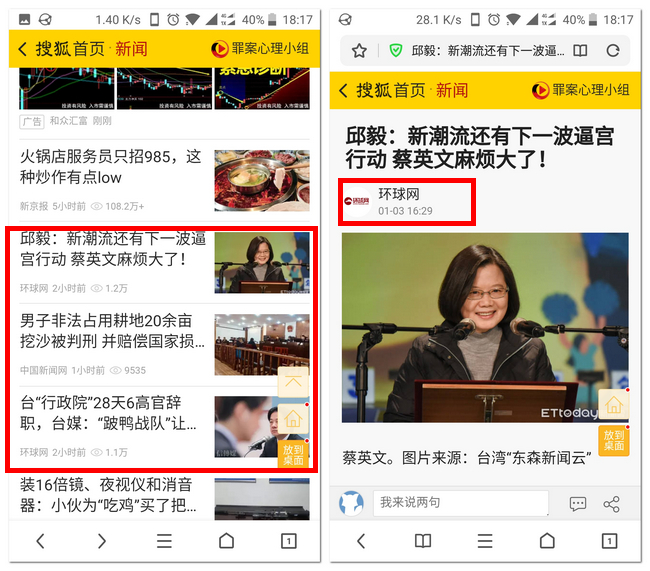Open the 火锅店服务员只招985 news story
The width and height of the screenshot is (650, 571).
pyautogui.click(x=111, y=168)
